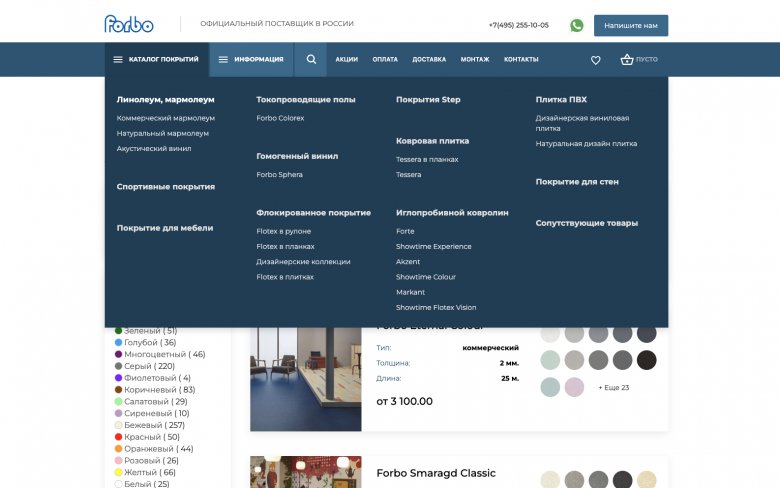Image resolution: width=780 pixels, height=488 pixels.
Task: Open the 'Контакты' menu item
Action: tap(521, 59)
